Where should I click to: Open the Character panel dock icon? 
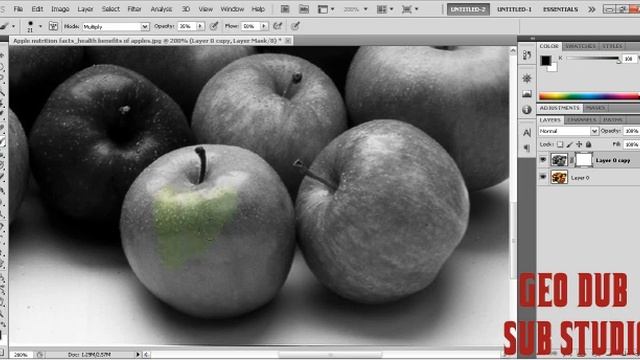pos(527,132)
